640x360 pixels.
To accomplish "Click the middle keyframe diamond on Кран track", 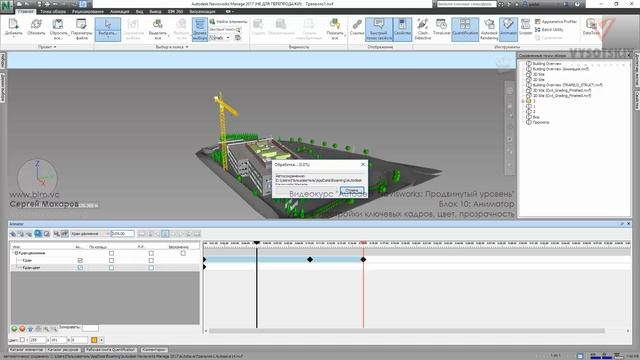I will pyautogui.click(x=310, y=260).
